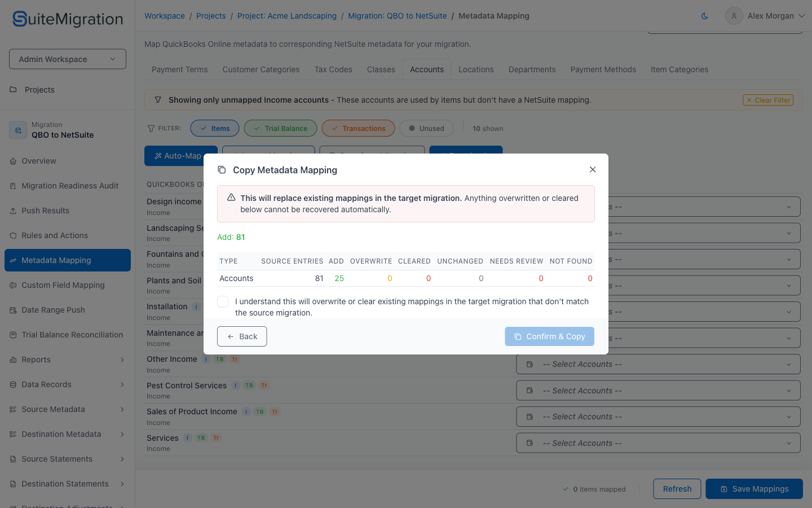Expand the Reports sidebar section
This screenshot has width=812, height=508.
(x=122, y=360)
